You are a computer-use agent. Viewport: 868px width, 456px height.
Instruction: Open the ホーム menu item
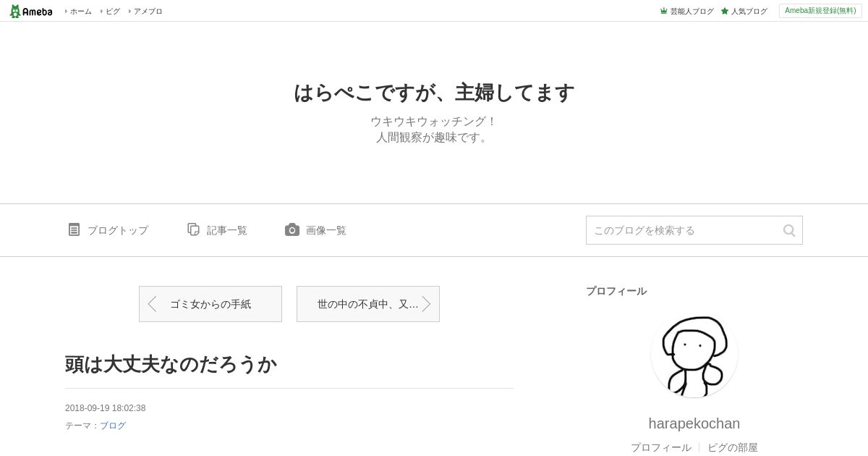point(79,11)
